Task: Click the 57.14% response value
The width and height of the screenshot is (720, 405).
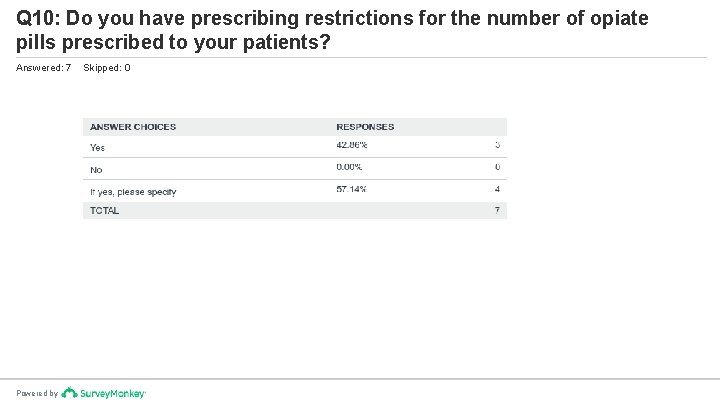Action: click(351, 189)
